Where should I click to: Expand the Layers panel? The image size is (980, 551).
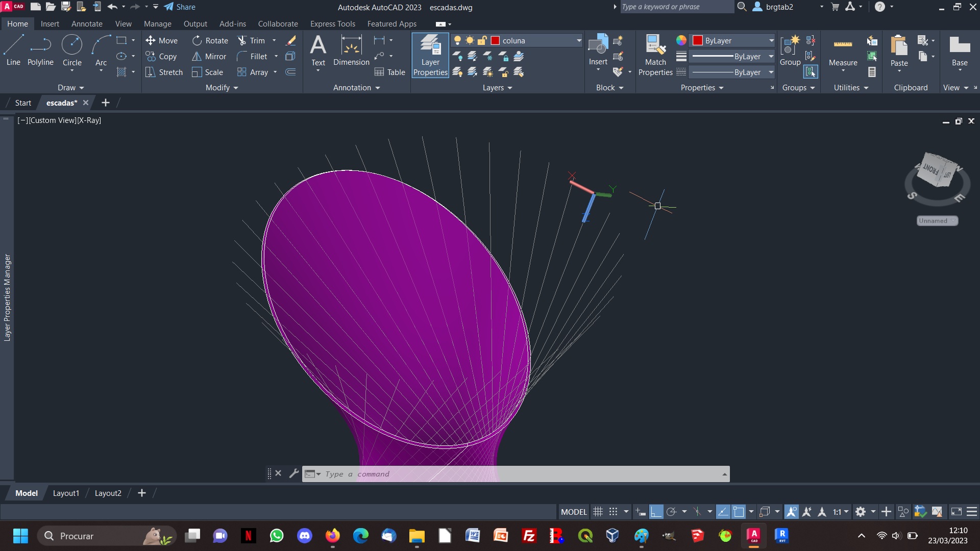497,87
